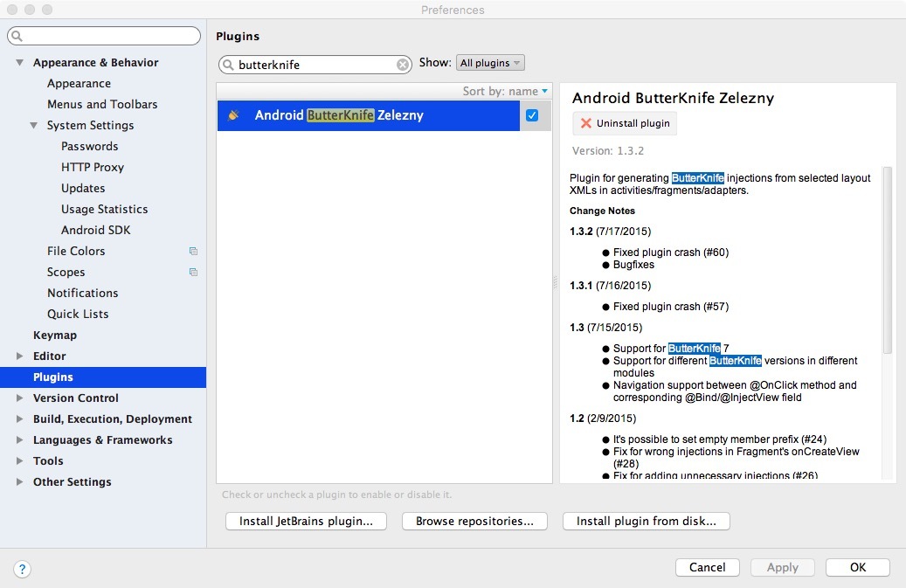The width and height of the screenshot is (906, 588).
Task: Expand the Tools tree node
Action: (x=19, y=461)
